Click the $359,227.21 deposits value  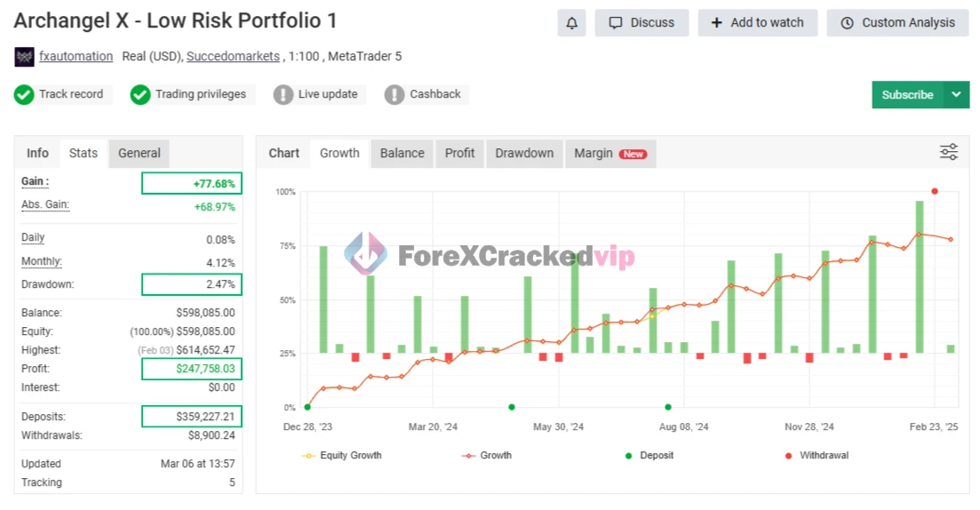click(x=205, y=417)
